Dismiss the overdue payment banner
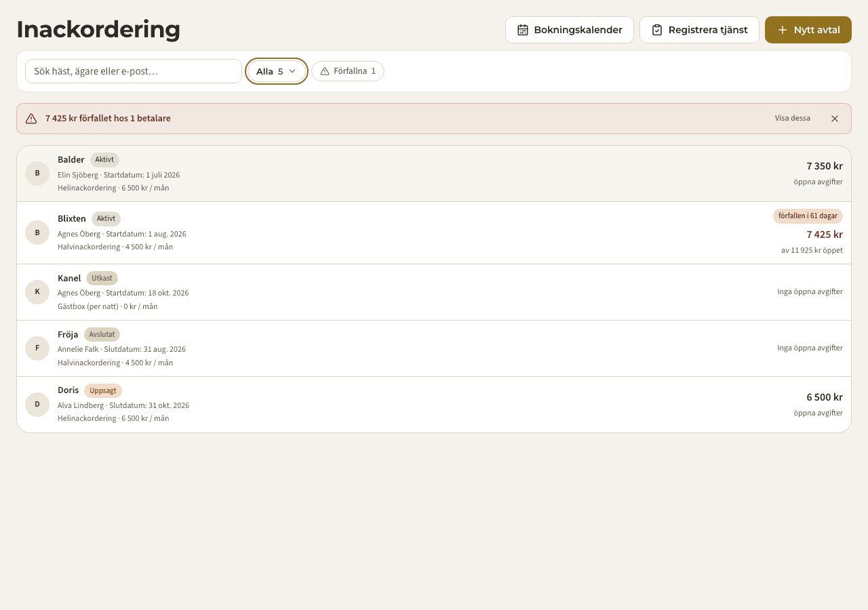Screen dimensions: 868x610 click(835, 119)
